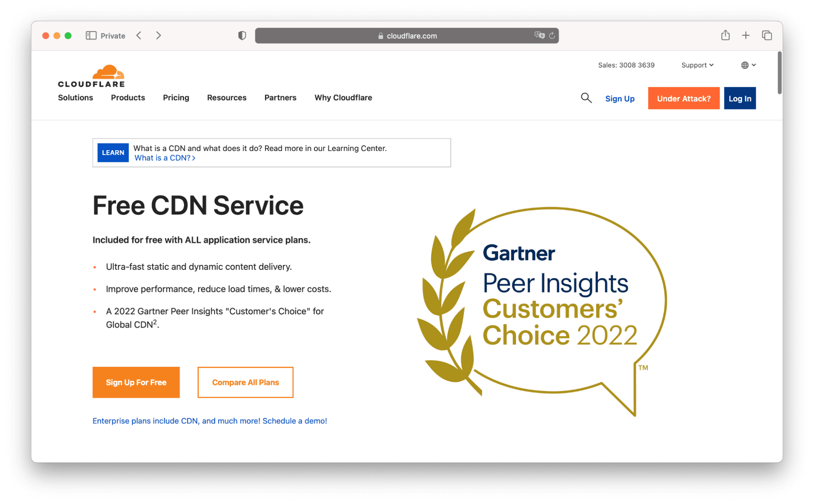The height and width of the screenshot is (504, 814).
Task: Reload the page with the refresh icon
Action: click(552, 35)
